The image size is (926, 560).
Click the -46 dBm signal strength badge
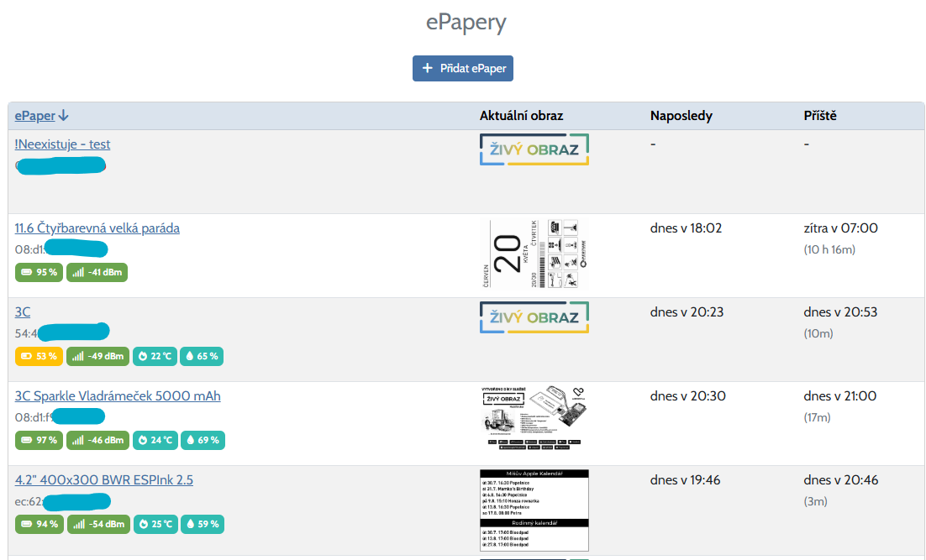(98, 440)
